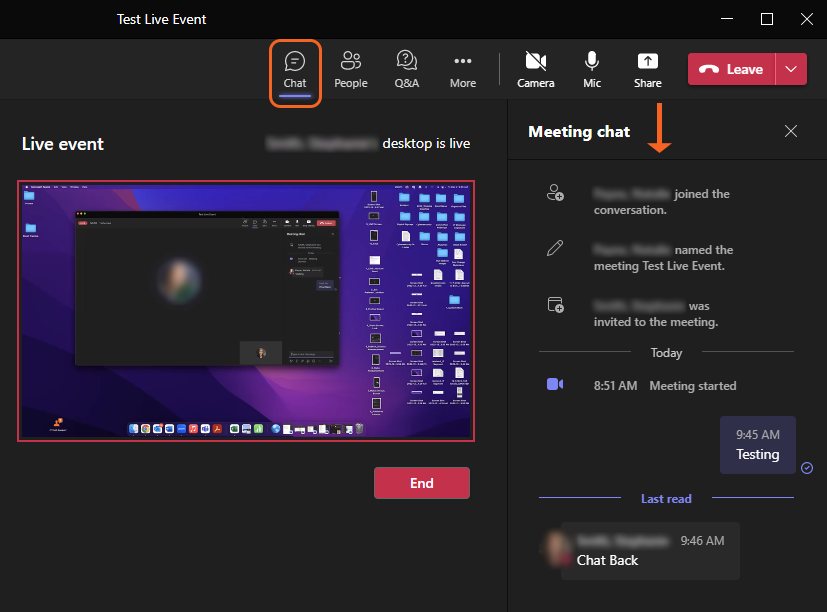The height and width of the screenshot is (612, 827).
Task: Click the End live event button
Action: click(422, 483)
